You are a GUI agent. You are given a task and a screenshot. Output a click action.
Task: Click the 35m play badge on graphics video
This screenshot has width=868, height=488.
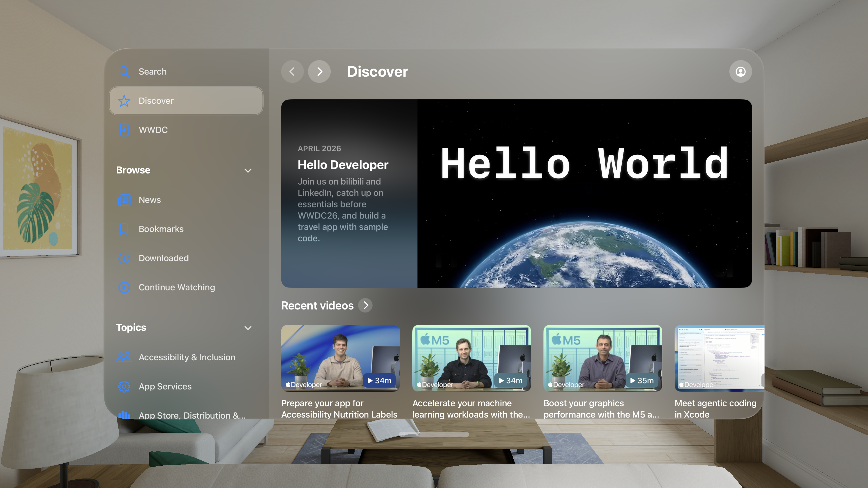click(x=642, y=380)
